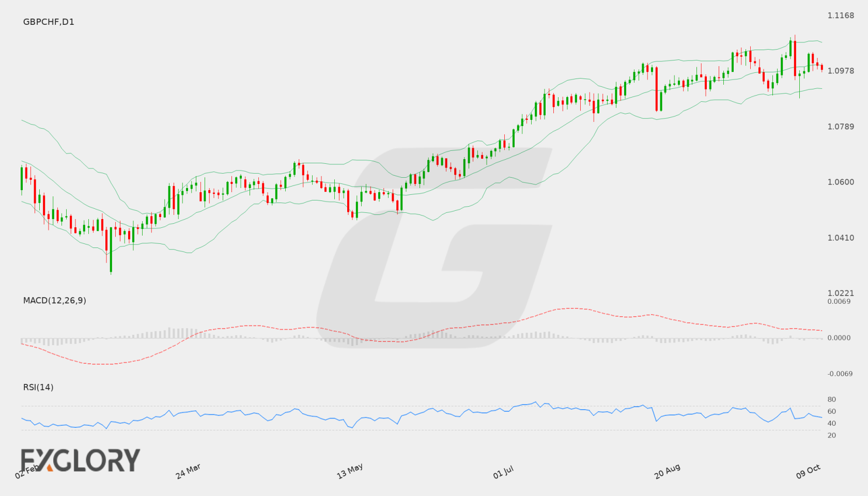Click the RSI 60 level label
Screen dimensions: 868x496
point(832,411)
